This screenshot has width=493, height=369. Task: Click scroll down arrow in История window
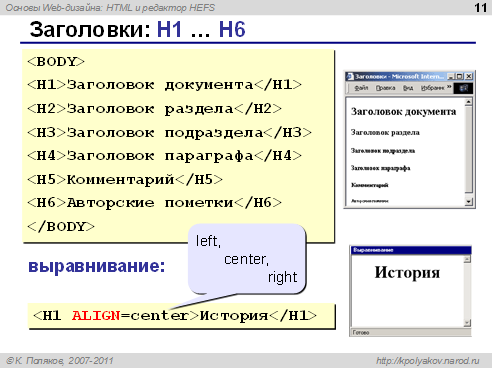coord(467,322)
